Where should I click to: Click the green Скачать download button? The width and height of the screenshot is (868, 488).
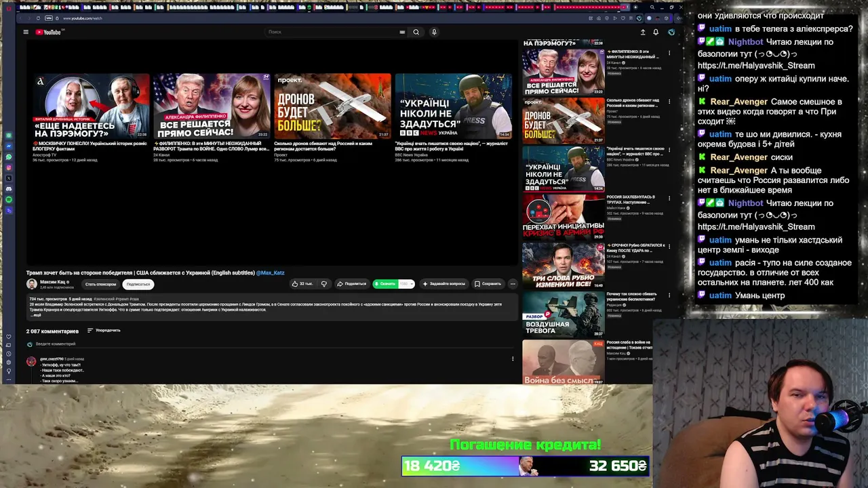[x=384, y=284]
